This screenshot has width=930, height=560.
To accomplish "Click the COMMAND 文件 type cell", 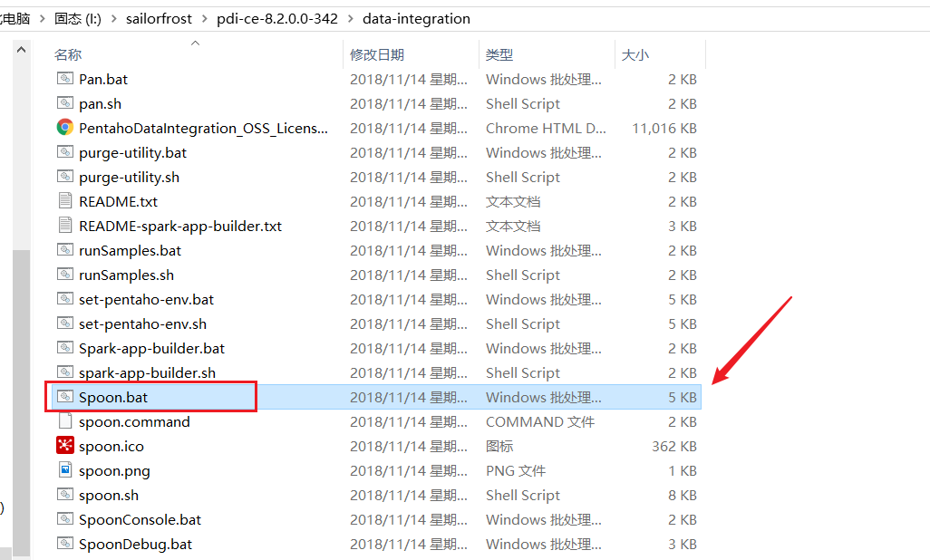I will 539,421.
